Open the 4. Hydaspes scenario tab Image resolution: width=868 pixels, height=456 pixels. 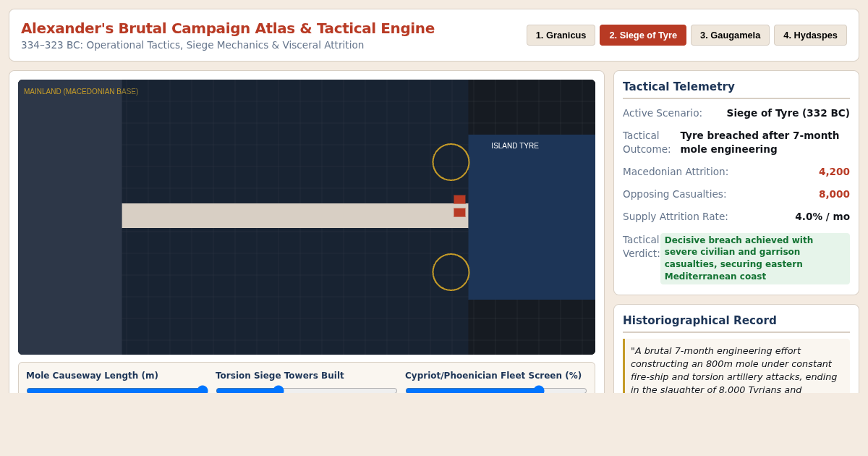click(x=810, y=35)
